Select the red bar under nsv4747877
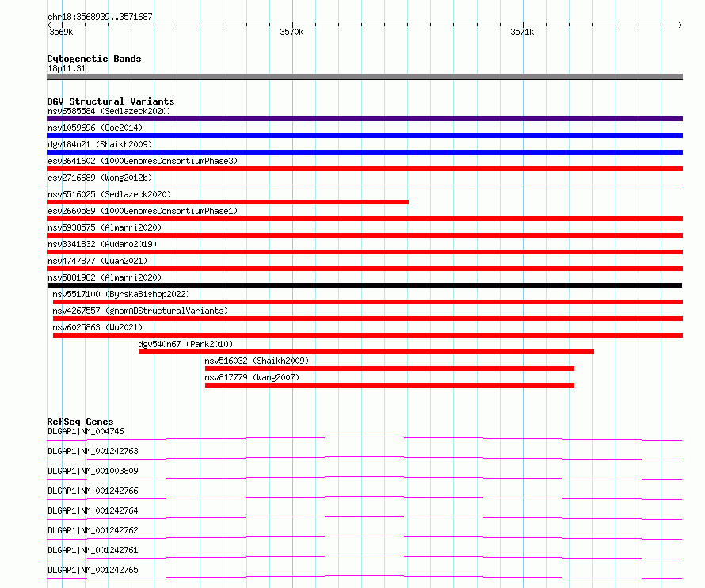The height and width of the screenshot is (588, 705). pyautogui.click(x=364, y=269)
